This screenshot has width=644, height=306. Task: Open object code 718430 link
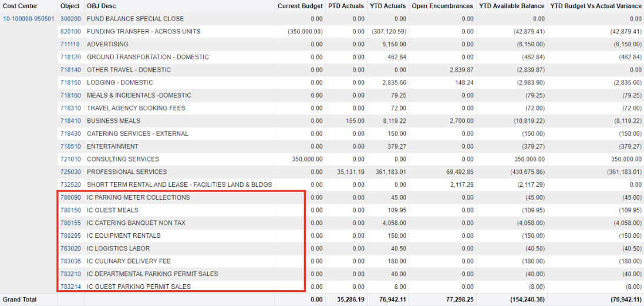tap(70, 133)
